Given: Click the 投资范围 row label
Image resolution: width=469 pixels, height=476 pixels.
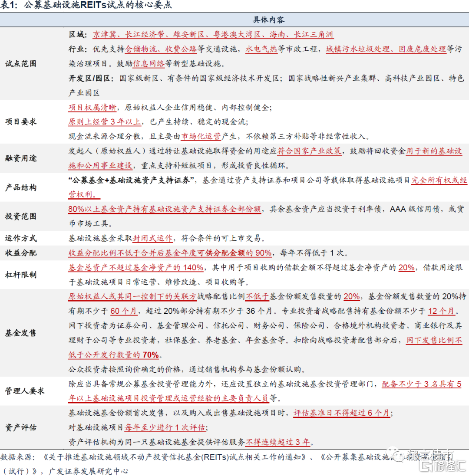Looking at the screenshot, I should pyautogui.click(x=21, y=216).
